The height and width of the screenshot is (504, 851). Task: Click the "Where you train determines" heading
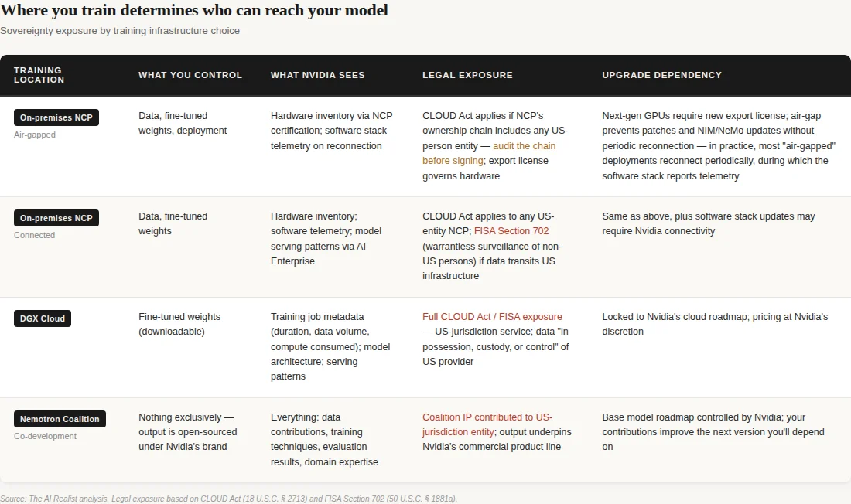194,11
